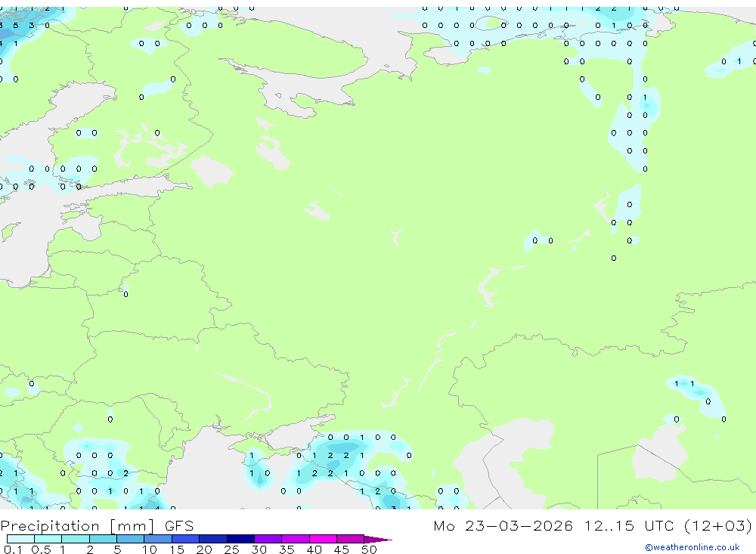Click the legend value '20'
This screenshot has width=756, height=554.
(204, 549)
